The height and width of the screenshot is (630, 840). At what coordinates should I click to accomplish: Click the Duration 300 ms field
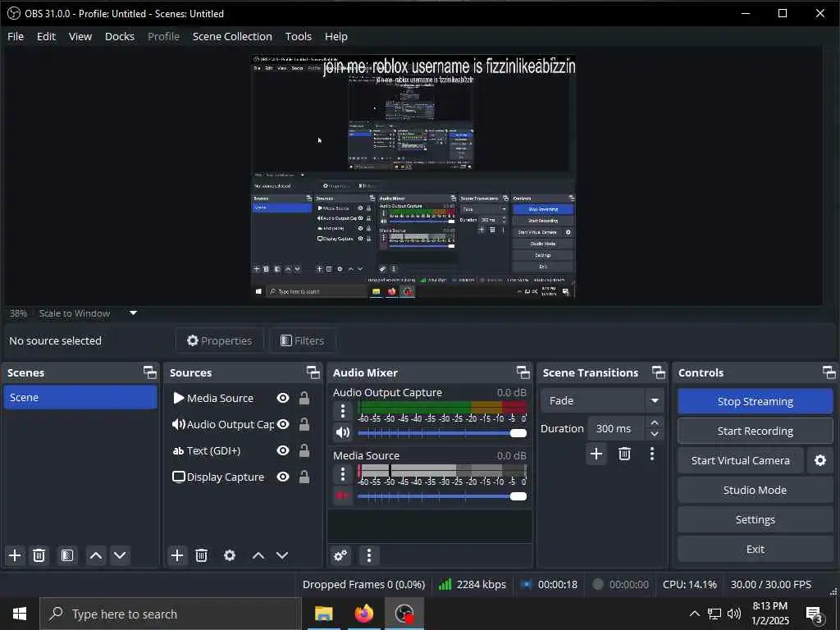[x=616, y=428]
